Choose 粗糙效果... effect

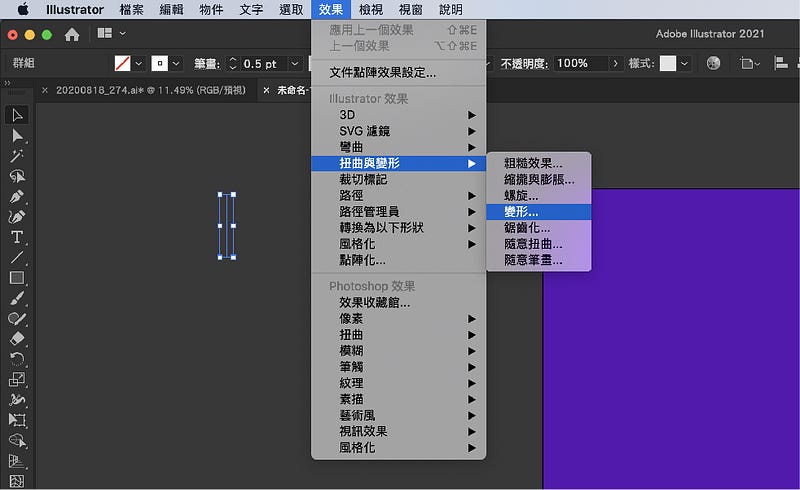pos(539,163)
